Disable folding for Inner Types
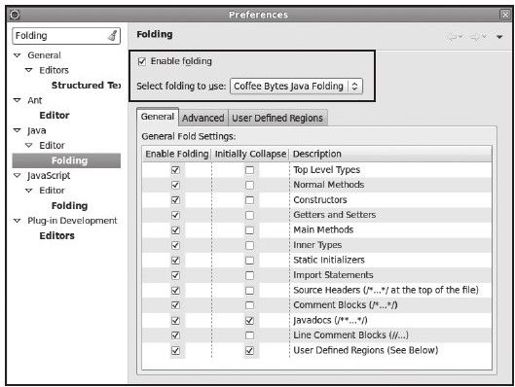 coord(175,245)
